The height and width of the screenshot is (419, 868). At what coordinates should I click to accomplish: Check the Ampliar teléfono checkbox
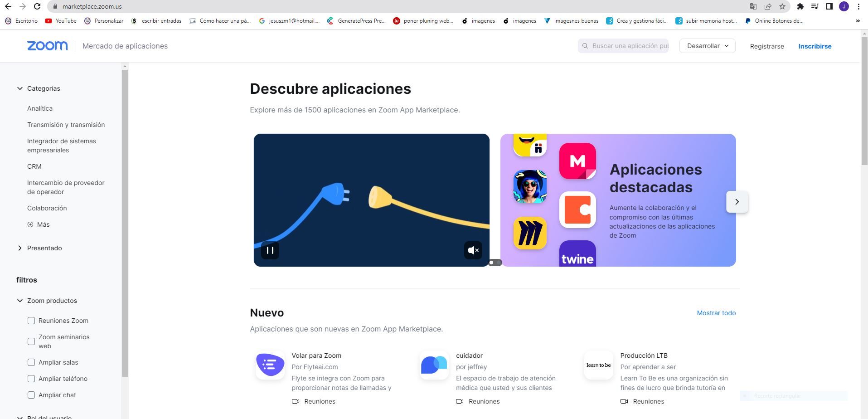point(31,379)
